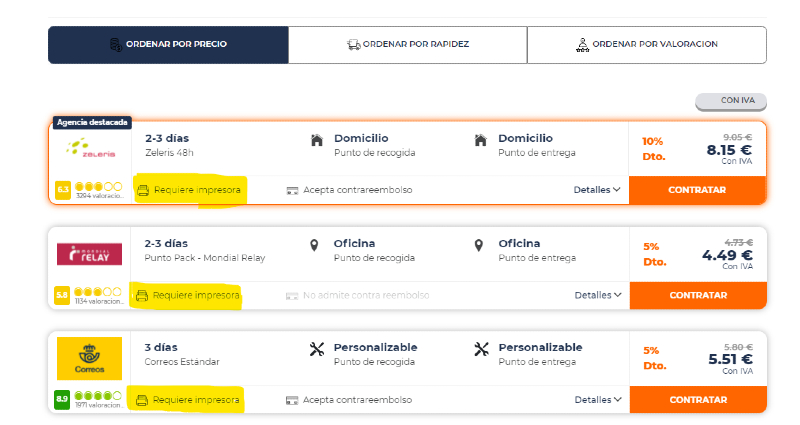Click the 6.3 rating badge for Zeleris
800x425 pixels.
point(62,189)
